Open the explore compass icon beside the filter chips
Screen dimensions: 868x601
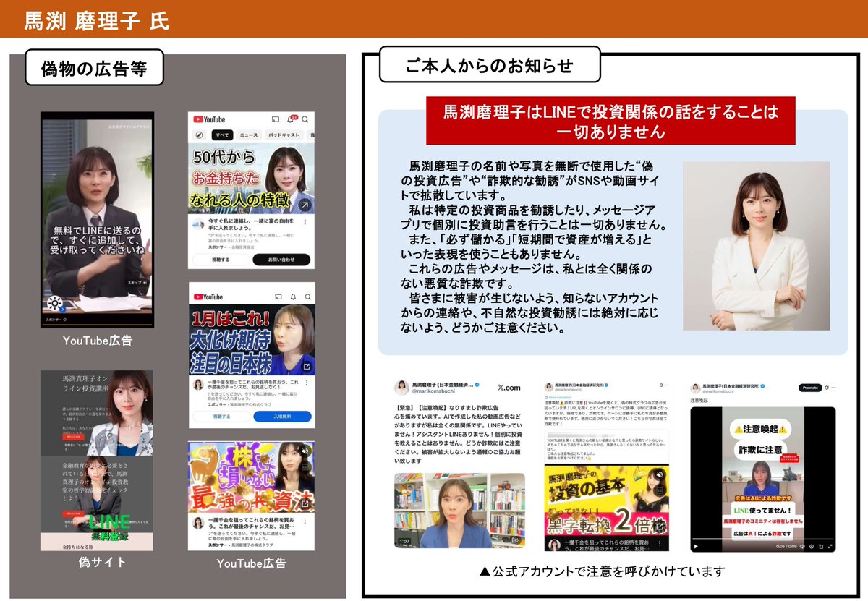click(199, 135)
